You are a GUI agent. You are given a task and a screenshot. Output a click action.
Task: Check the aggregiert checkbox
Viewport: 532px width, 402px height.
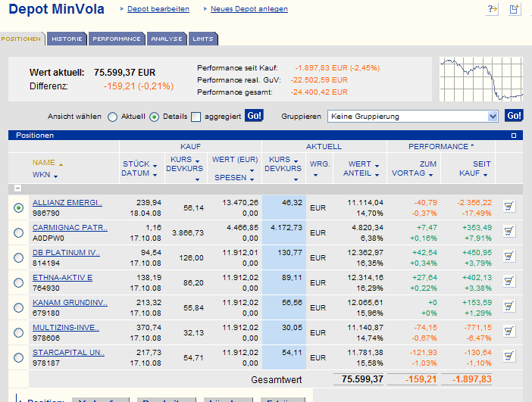click(x=196, y=117)
